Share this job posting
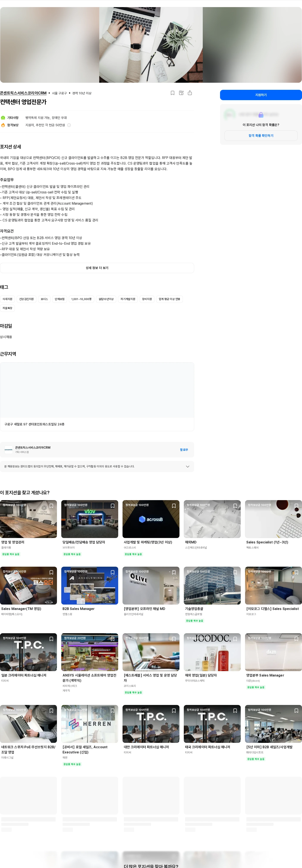The image size is (302, 868). (x=190, y=93)
